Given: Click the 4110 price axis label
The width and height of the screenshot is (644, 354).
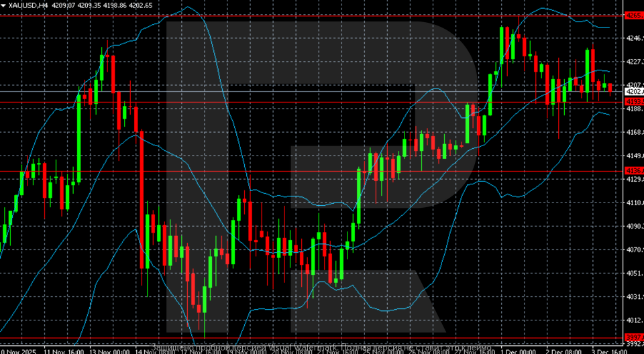Looking at the screenshot, I should (x=633, y=202).
